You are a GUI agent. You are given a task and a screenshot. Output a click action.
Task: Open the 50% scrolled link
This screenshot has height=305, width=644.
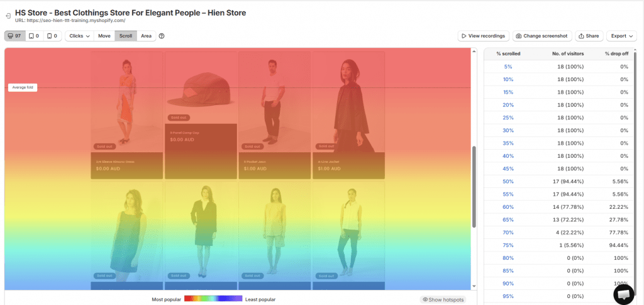[508, 181]
